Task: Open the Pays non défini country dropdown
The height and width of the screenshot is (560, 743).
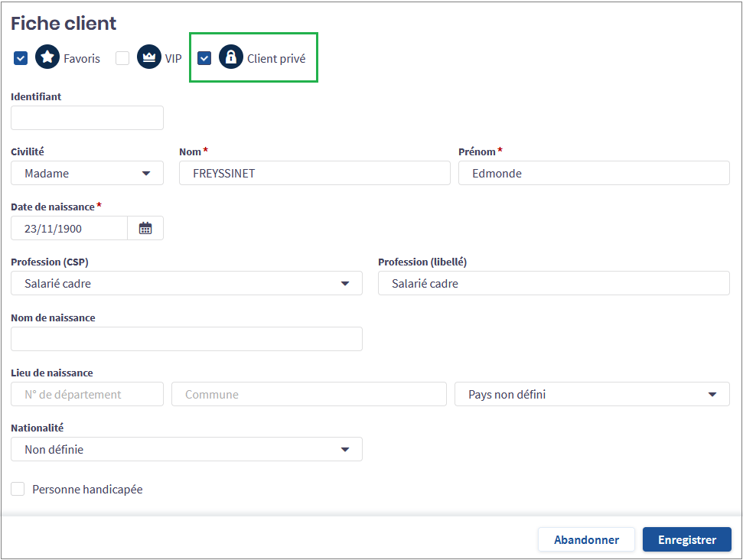Action: point(592,395)
